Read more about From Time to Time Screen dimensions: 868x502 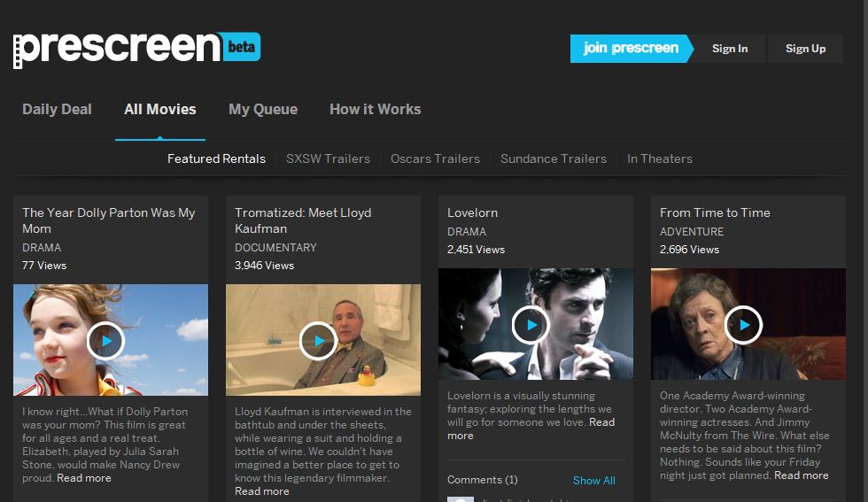coord(801,475)
